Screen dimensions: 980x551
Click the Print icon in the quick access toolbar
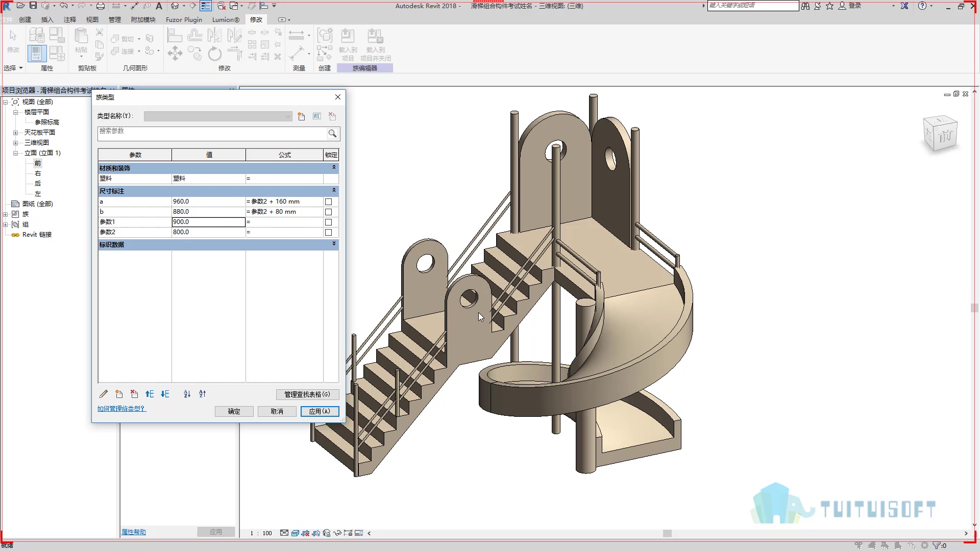tap(101, 6)
